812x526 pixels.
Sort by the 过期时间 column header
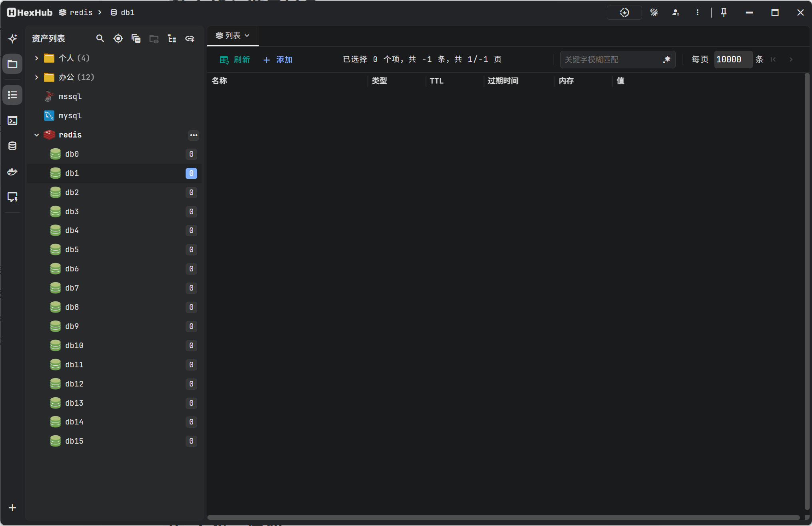503,81
